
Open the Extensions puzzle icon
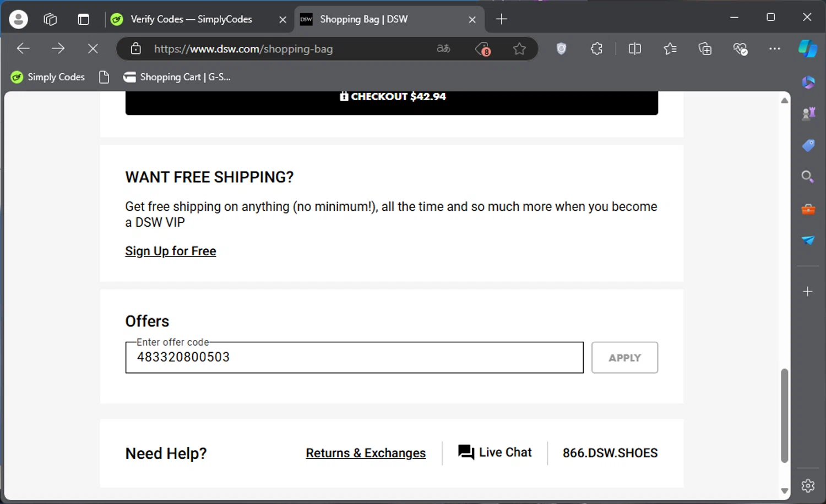pos(596,48)
